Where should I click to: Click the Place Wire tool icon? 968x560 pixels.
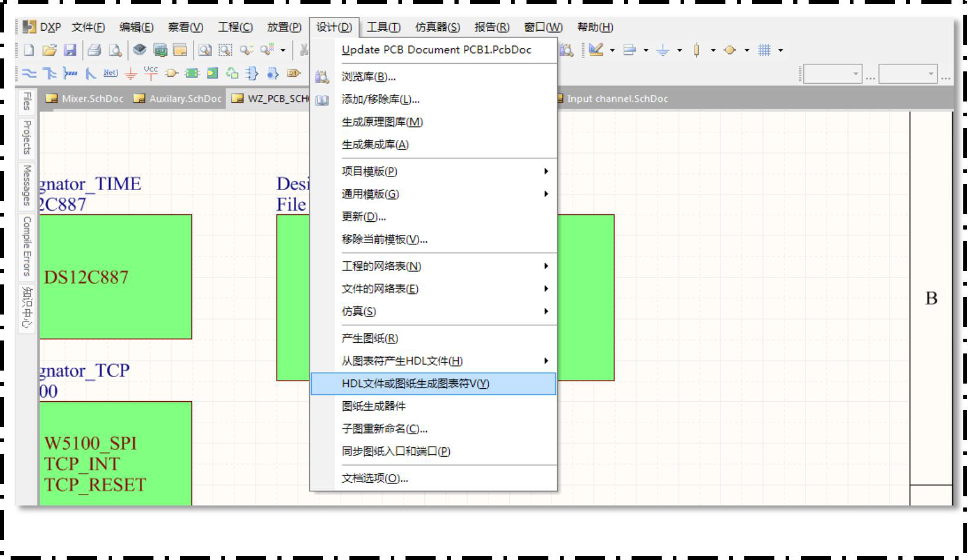coord(28,73)
